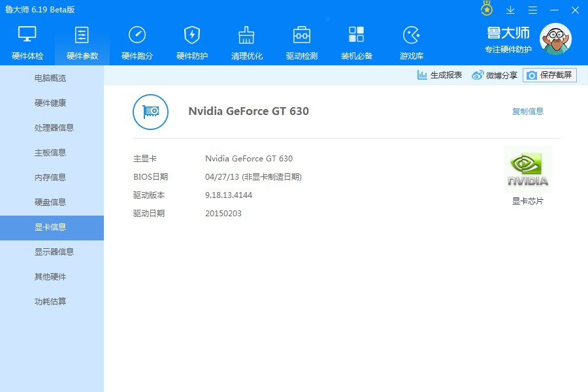588x392 pixels.
Task: Click 复制信息 copy info link
Action: coord(528,112)
